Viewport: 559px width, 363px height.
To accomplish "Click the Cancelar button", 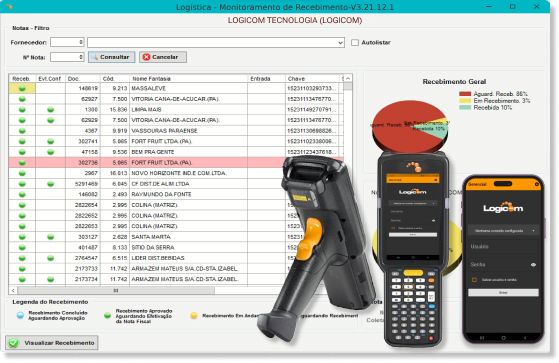I will pyautogui.click(x=163, y=57).
